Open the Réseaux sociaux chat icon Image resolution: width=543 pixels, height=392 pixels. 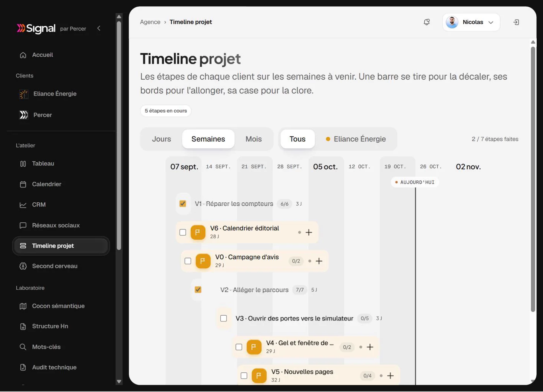pyautogui.click(x=23, y=225)
